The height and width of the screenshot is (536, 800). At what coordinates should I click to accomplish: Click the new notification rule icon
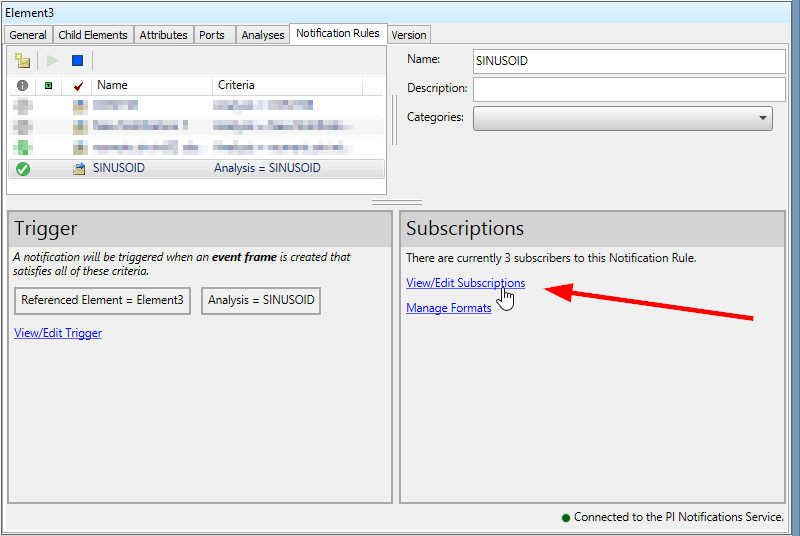(23, 61)
